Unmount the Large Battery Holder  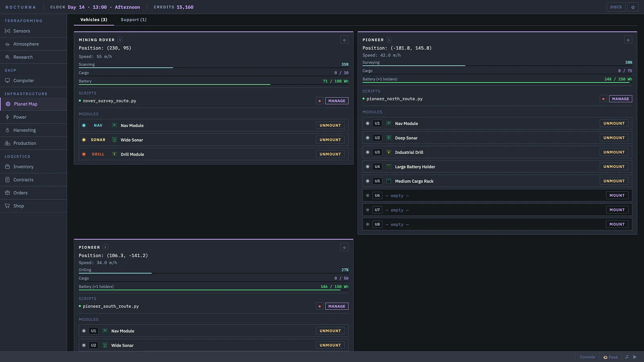click(614, 167)
